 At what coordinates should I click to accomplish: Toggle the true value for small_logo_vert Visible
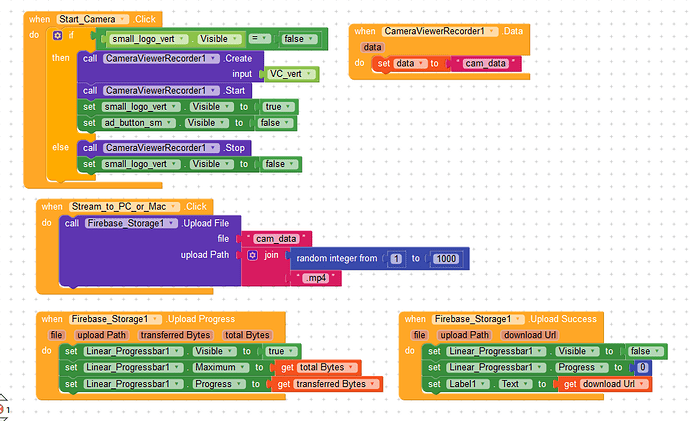point(279,107)
